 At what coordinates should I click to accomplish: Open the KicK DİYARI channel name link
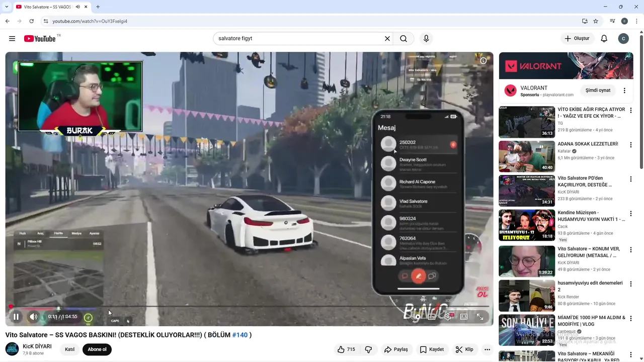[37, 346]
